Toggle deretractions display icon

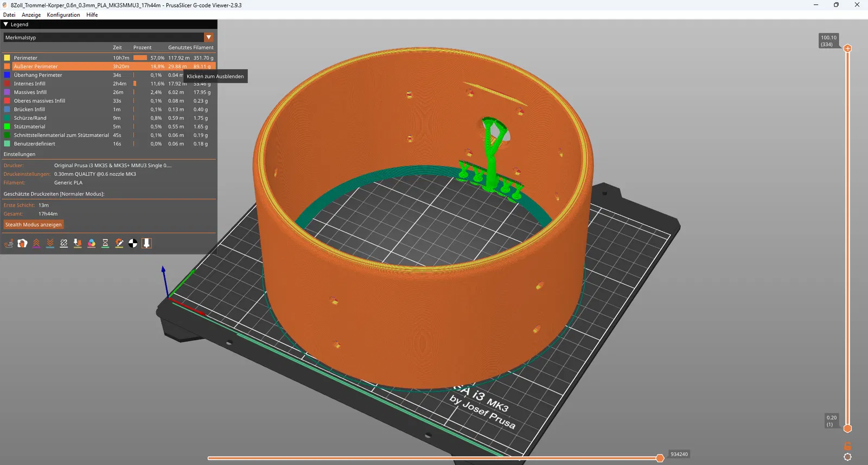point(50,244)
